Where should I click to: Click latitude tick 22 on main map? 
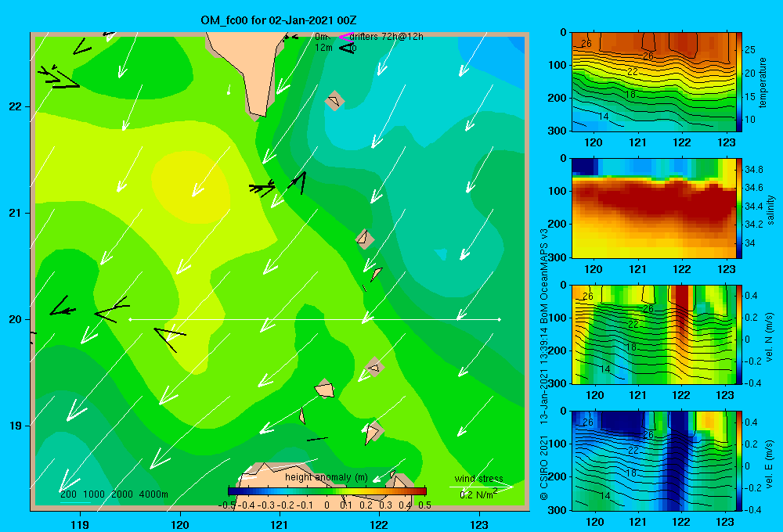(16, 107)
